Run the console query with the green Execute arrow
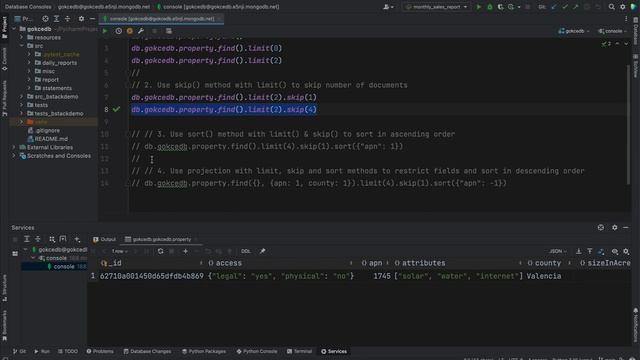Screen dimensions: 640x360 (x=105, y=31)
